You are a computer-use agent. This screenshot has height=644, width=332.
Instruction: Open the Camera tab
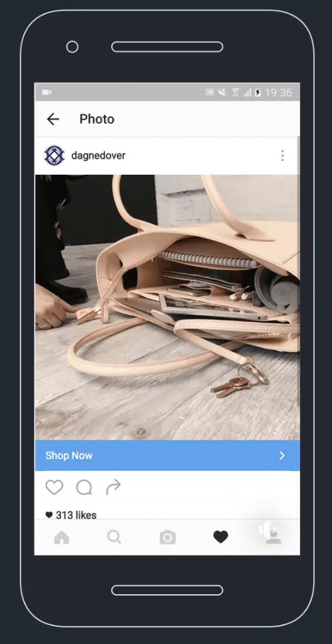point(168,537)
